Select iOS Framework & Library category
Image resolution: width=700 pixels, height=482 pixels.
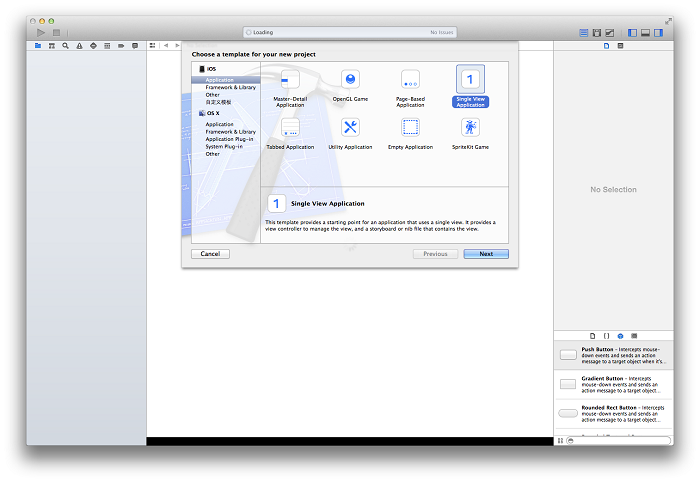tap(225, 87)
